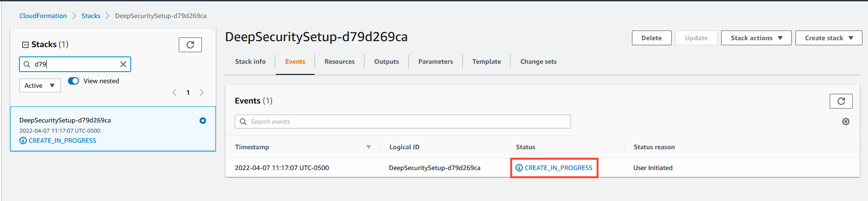Click the Search events input field
868x201 pixels.
click(403, 122)
